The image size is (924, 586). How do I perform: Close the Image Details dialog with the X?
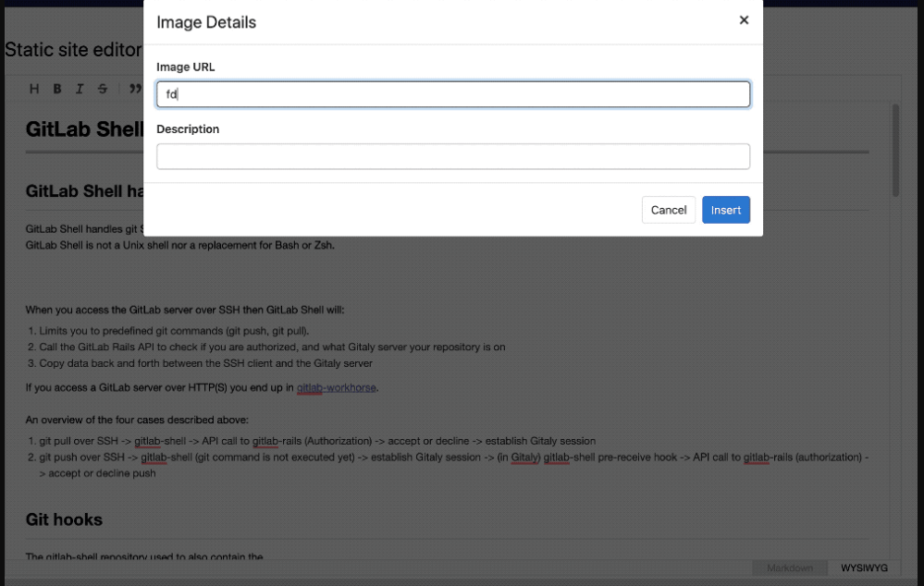coord(744,20)
